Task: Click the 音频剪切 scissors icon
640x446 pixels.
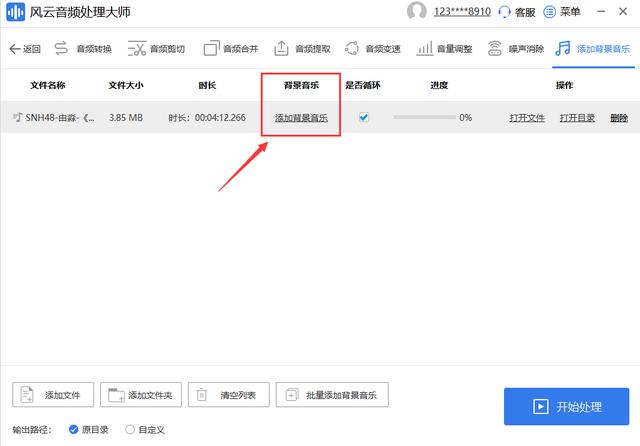Action: pos(137,49)
